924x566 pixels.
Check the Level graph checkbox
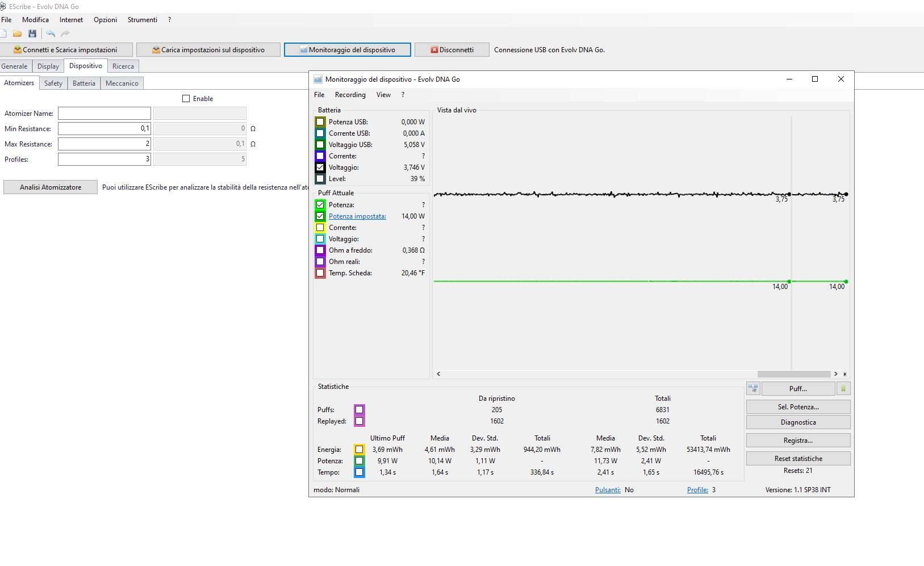(320, 179)
